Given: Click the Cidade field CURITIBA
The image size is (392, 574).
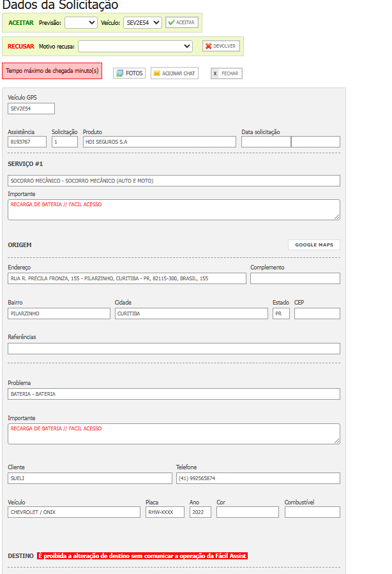Looking at the screenshot, I should tap(192, 313).
